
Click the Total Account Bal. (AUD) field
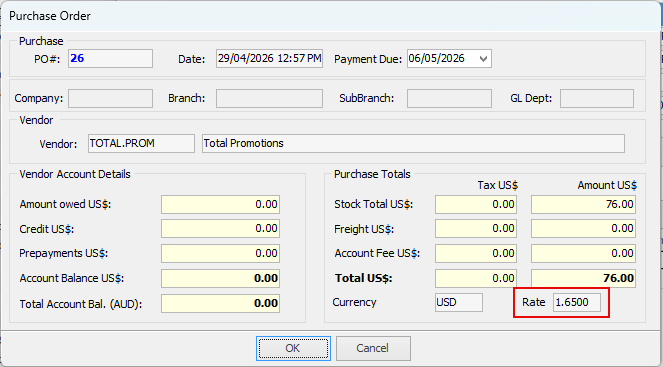point(220,304)
